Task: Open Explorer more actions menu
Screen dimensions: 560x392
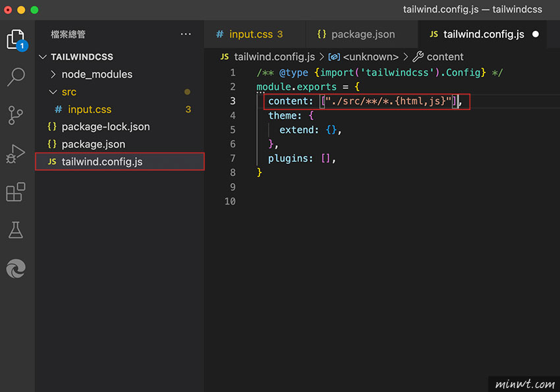Action: click(185, 34)
